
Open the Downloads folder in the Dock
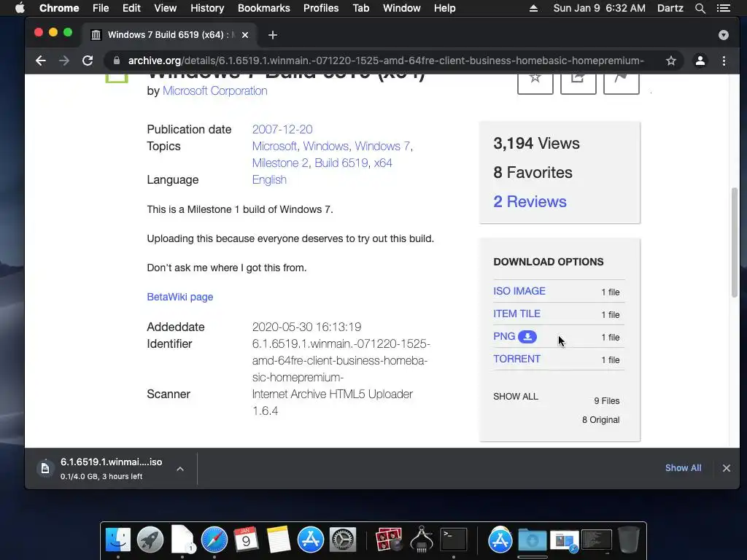pos(532,540)
